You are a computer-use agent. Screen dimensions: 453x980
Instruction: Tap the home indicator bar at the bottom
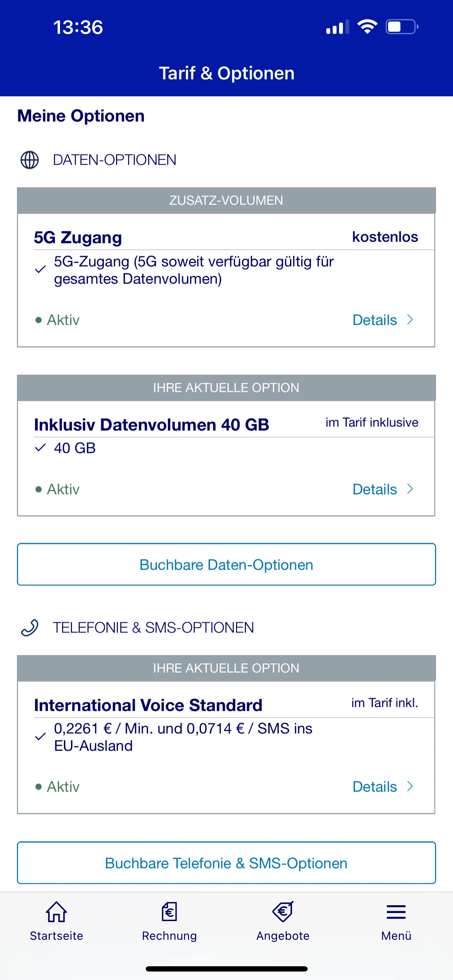226,969
